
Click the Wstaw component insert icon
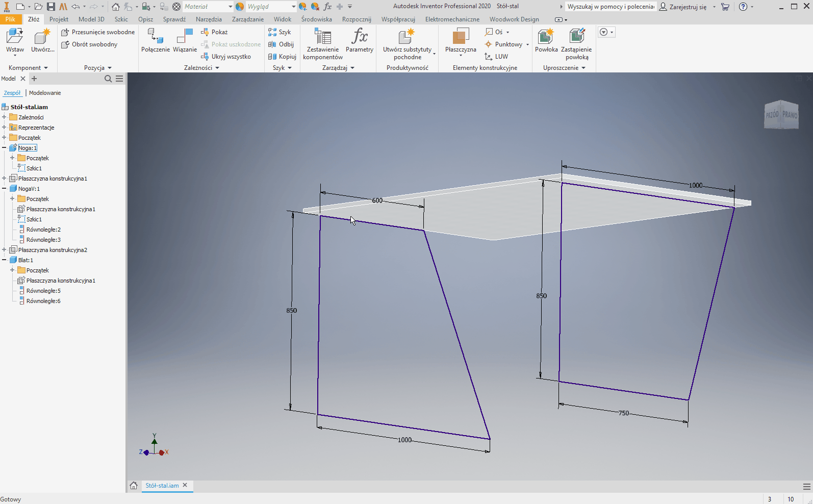coord(15,37)
